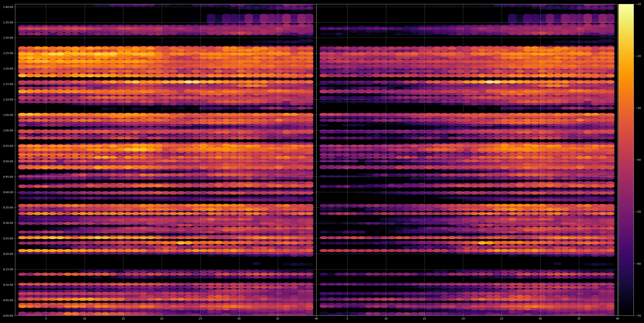Viewport: 644px width, 323px height.
Task: Click the 1:15:00 y-axis tick label
Action: click(8, 84)
